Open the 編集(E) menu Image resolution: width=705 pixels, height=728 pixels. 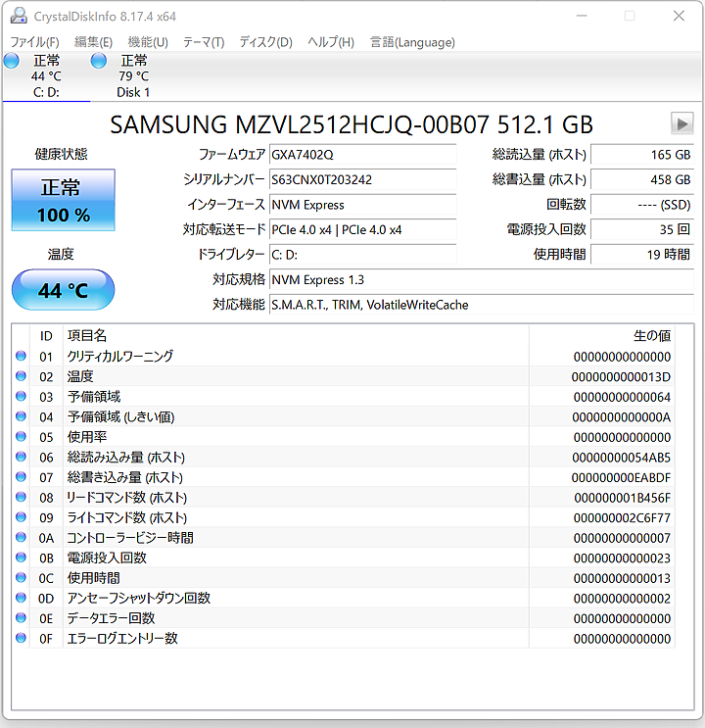93,42
